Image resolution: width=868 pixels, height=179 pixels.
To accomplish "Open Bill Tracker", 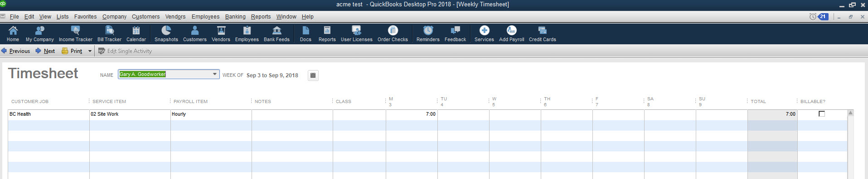I will [109, 34].
